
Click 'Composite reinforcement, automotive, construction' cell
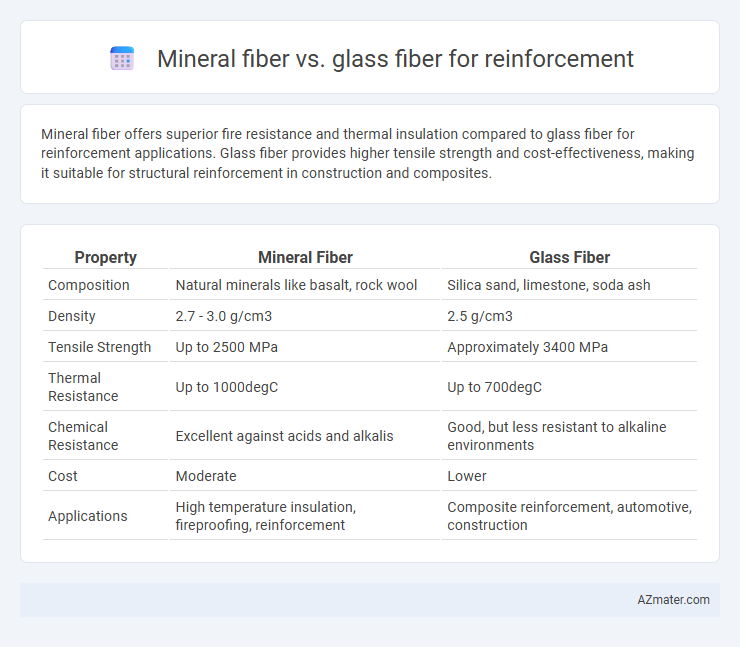569,516
